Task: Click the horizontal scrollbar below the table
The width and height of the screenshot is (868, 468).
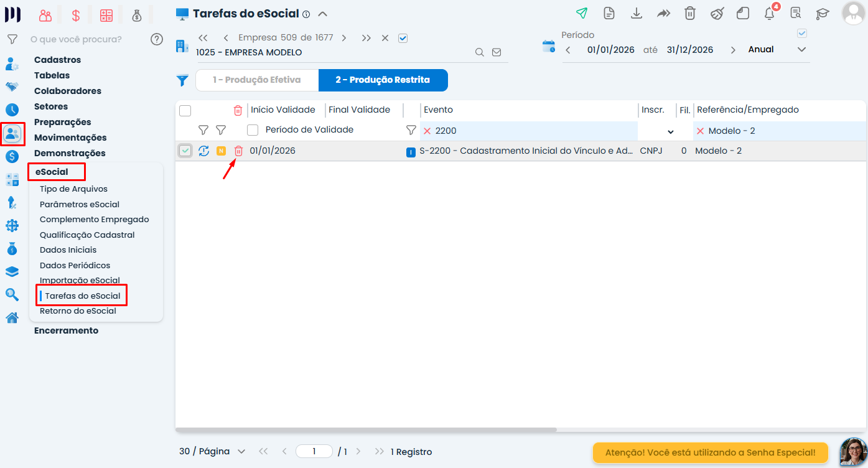Action: [366, 429]
